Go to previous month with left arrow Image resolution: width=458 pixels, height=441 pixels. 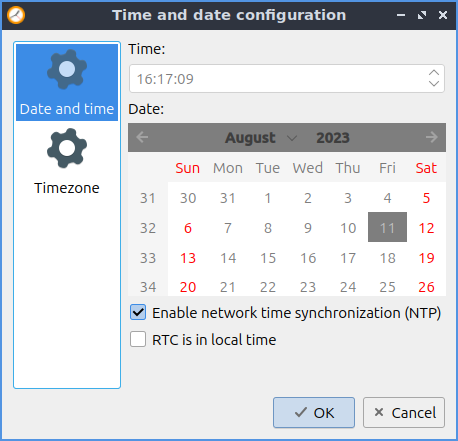coord(142,137)
